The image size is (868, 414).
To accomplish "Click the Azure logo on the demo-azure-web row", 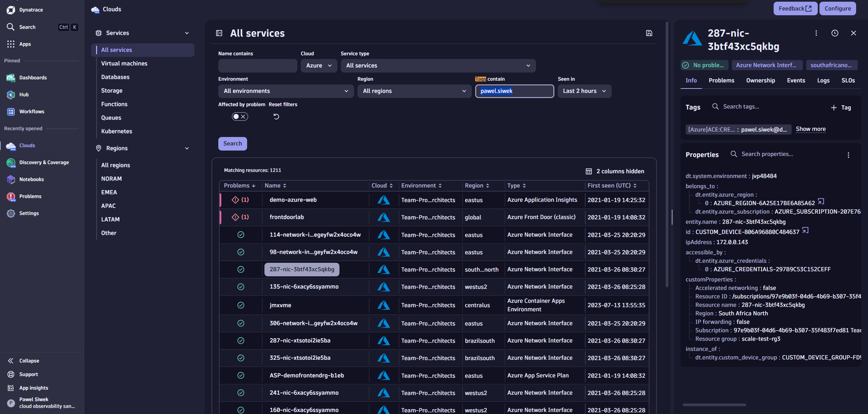I will point(383,200).
